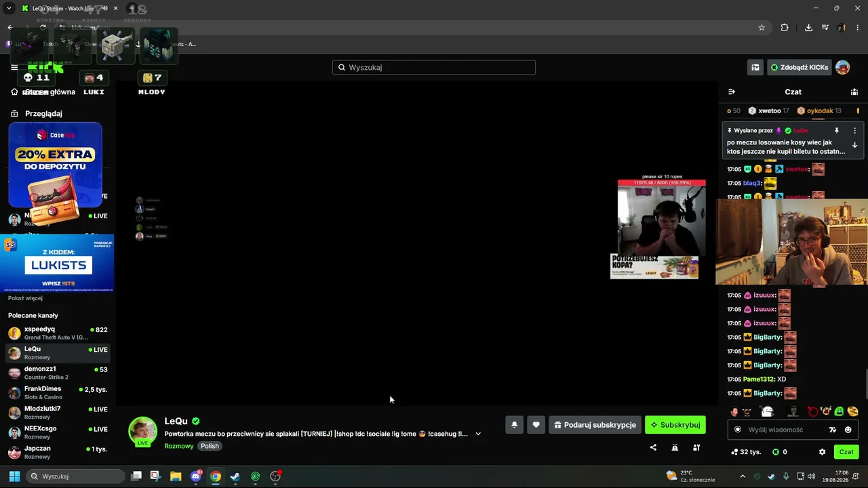Click Pame1312 username in chat
The image size is (868, 488).
pos(759,379)
